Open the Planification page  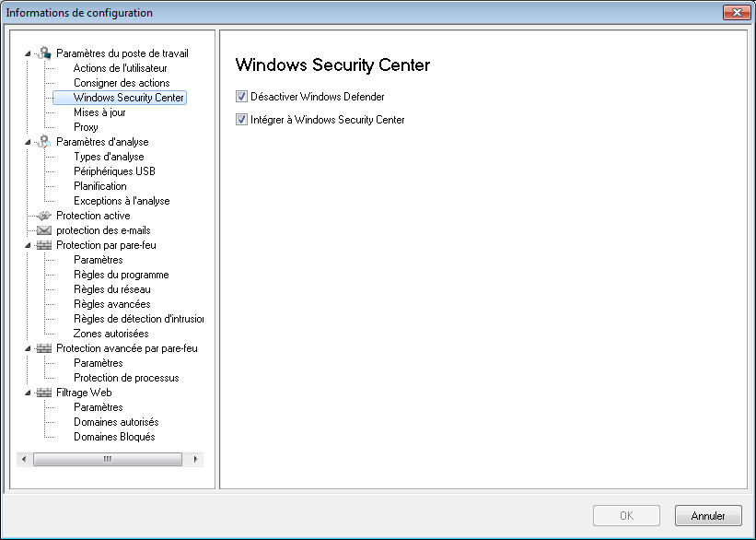(x=99, y=186)
